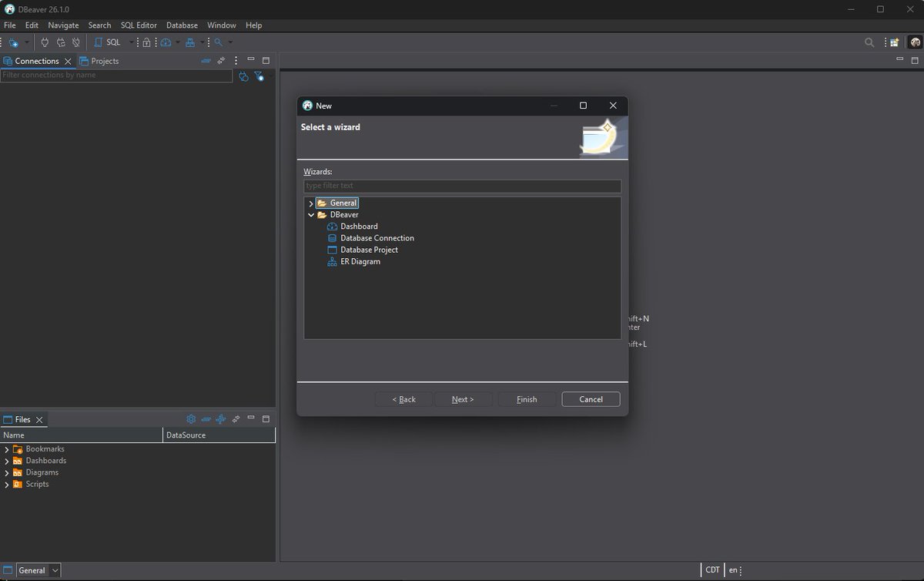Screen dimensions: 924x581
Task: Expand the Bookmarks folder
Action: pos(7,449)
